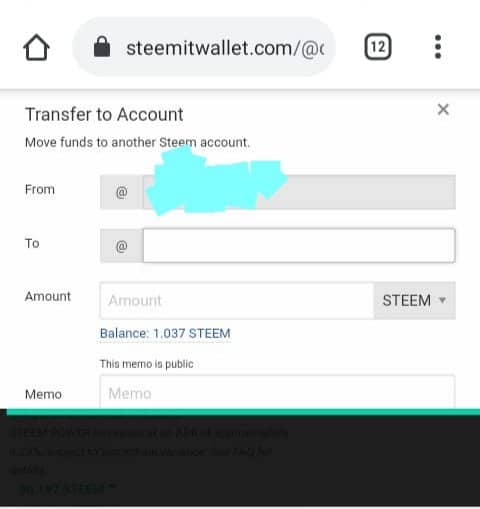Image resolution: width=480 pixels, height=509 pixels.
Task: Click the steemitwallet.com address bar
Action: pos(204,47)
